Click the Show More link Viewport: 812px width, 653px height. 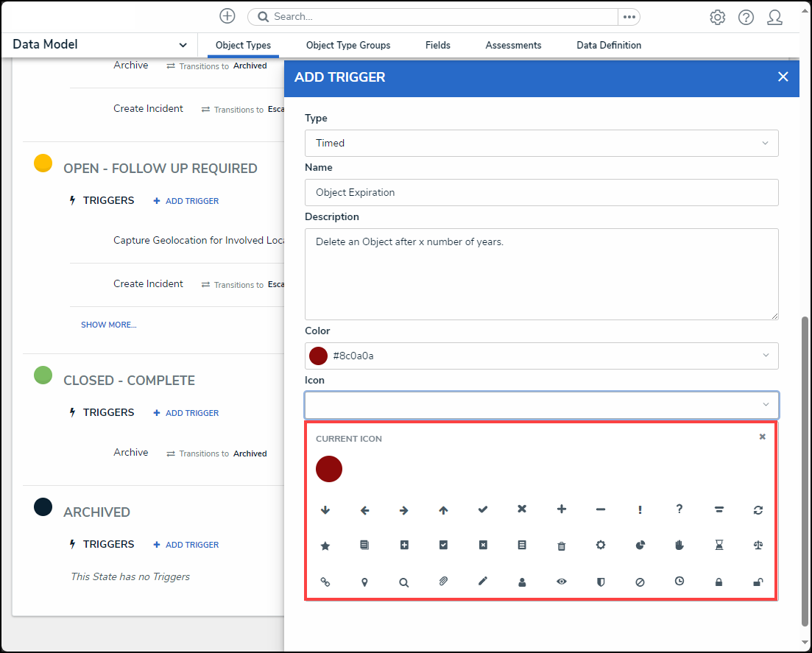(108, 325)
